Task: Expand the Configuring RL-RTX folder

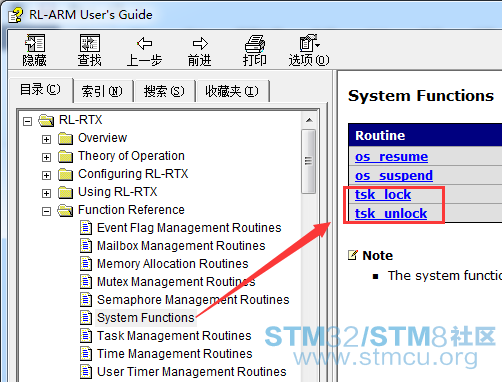Action: (46, 175)
